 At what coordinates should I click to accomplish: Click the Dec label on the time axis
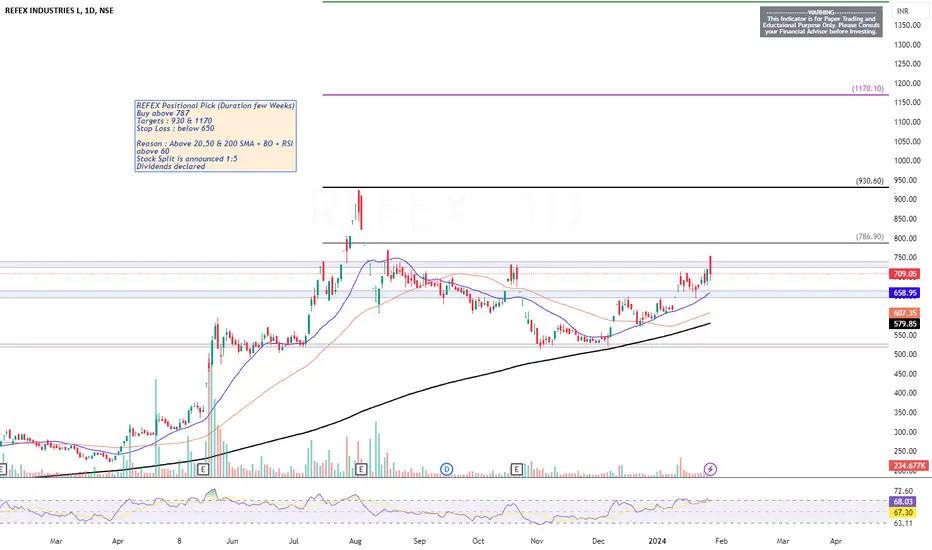click(x=599, y=541)
